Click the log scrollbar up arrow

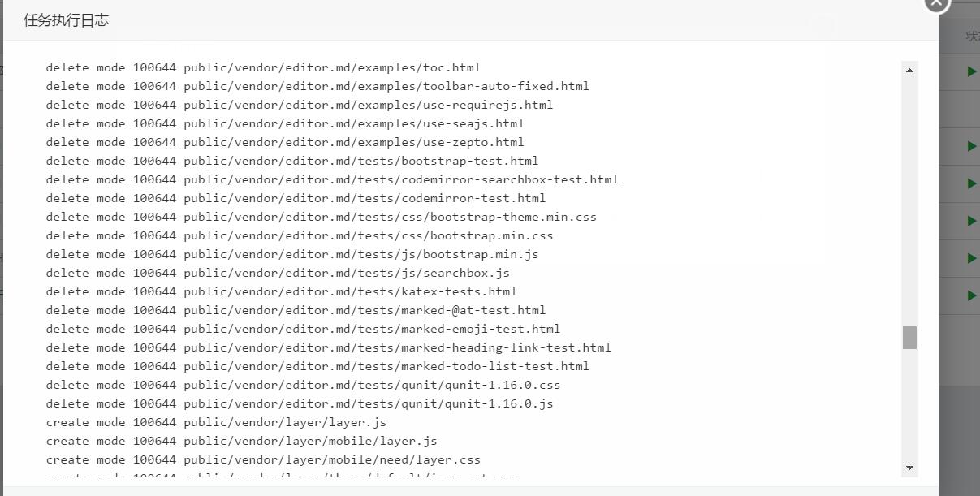(x=909, y=71)
